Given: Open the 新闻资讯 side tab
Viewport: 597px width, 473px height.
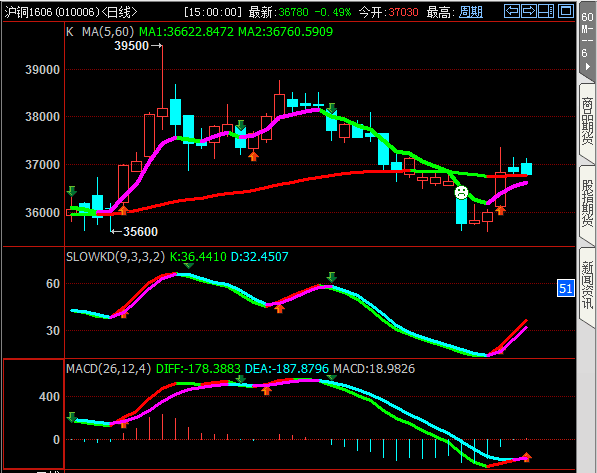Looking at the screenshot, I should pyautogui.click(x=587, y=286).
